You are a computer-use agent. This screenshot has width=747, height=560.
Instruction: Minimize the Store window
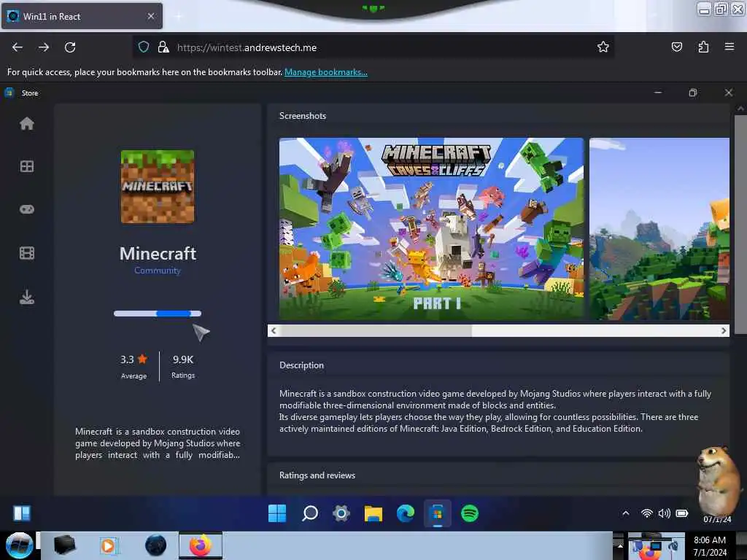[658, 93]
